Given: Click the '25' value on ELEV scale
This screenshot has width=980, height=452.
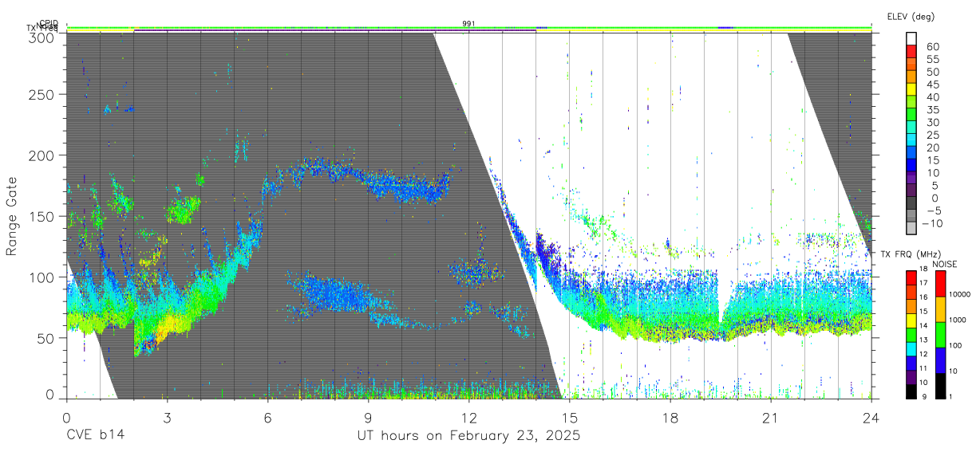Looking at the screenshot, I should [933, 135].
